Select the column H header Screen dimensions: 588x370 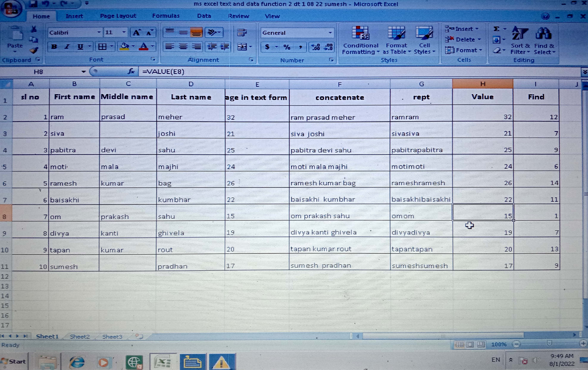coord(483,84)
